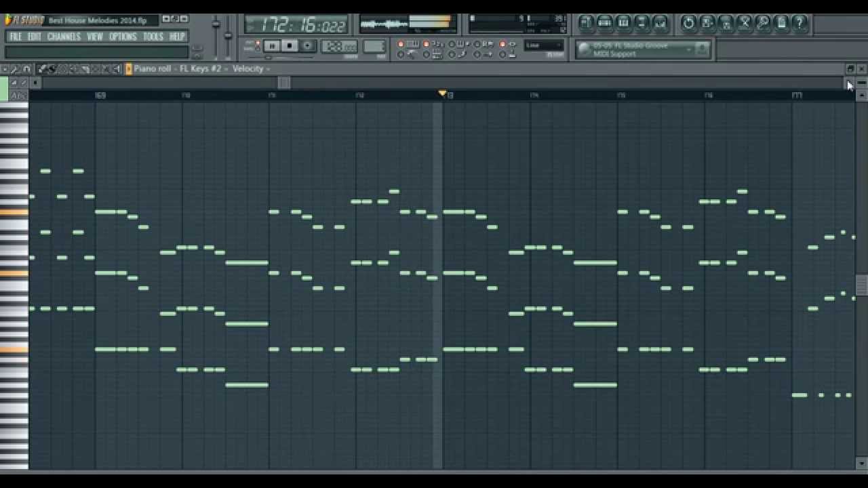Expand the FL Studio Groove news panel arrow
This screenshot has height=488, width=868.
pos(689,49)
